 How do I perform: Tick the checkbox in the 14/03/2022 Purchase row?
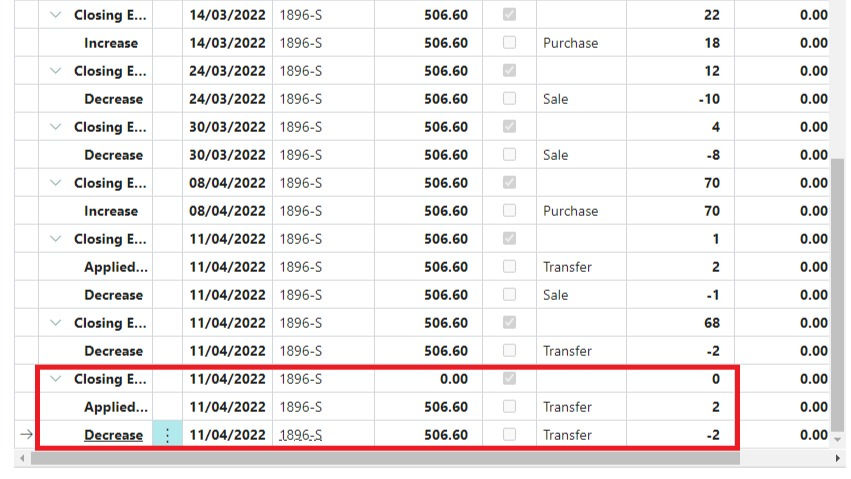[x=509, y=43]
